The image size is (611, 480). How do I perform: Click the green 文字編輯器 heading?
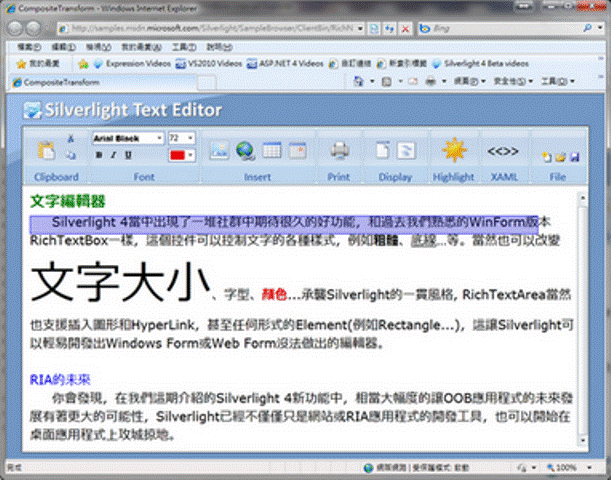point(67,201)
